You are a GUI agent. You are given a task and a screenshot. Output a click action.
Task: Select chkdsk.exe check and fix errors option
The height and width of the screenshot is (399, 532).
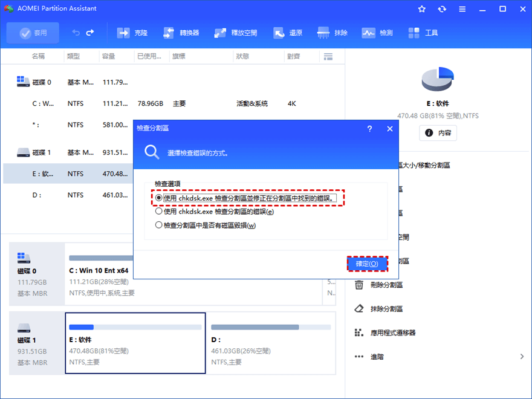point(246,198)
